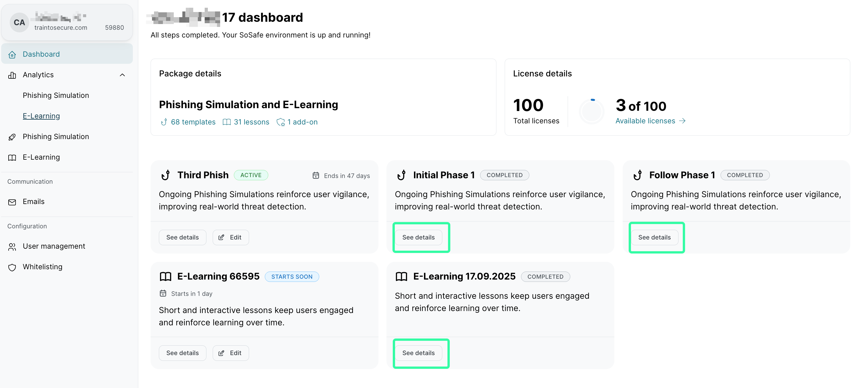
Task: Click the Dashboard home icon in the sidebar
Action: tap(12, 55)
